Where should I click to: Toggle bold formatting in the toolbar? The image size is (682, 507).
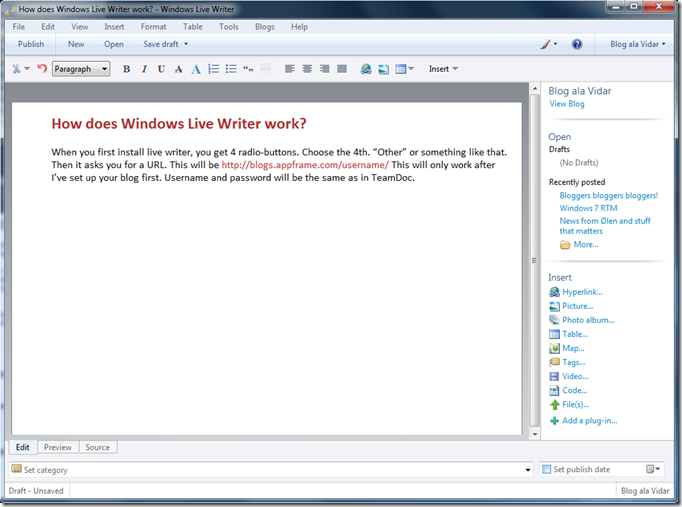coord(126,69)
